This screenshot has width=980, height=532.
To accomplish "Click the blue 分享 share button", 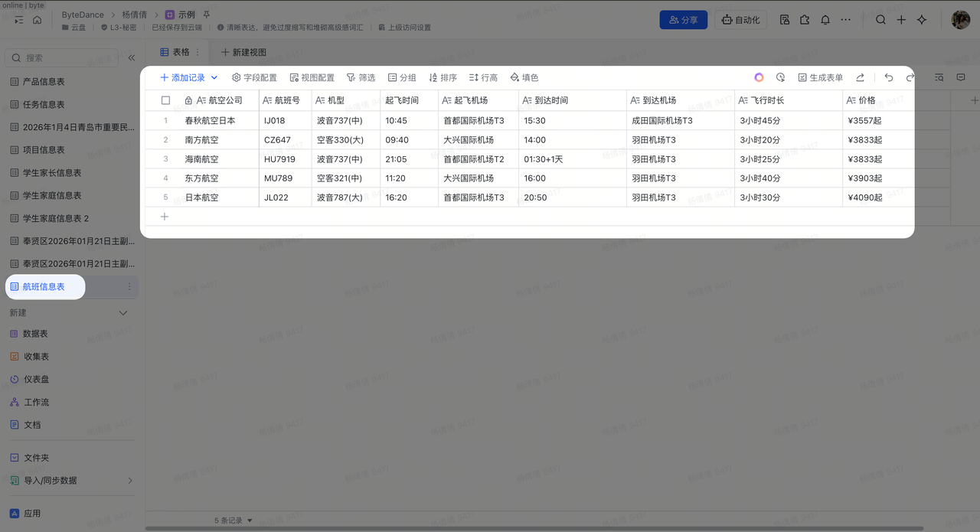I will [683, 20].
